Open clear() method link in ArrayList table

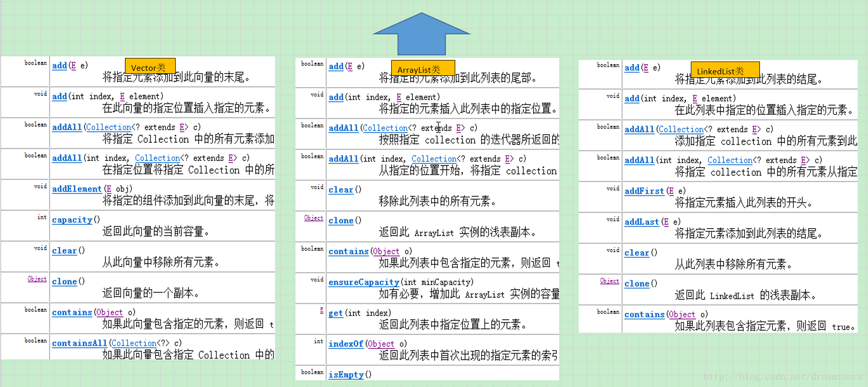pos(341,190)
